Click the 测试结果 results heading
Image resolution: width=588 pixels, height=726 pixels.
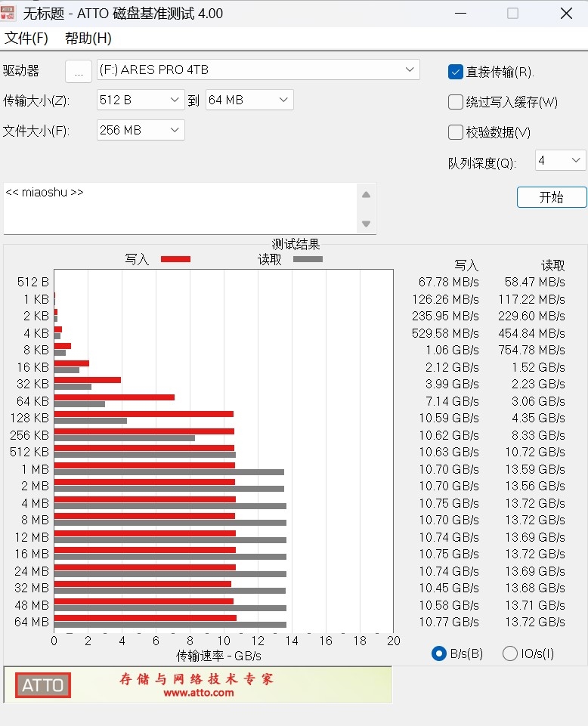[x=296, y=244]
